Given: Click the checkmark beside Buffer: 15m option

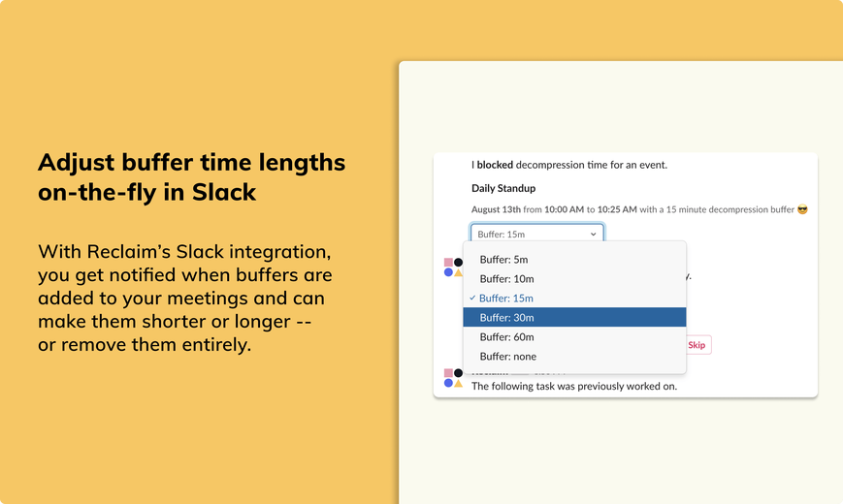Looking at the screenshot, I should (x=472, y=298).
